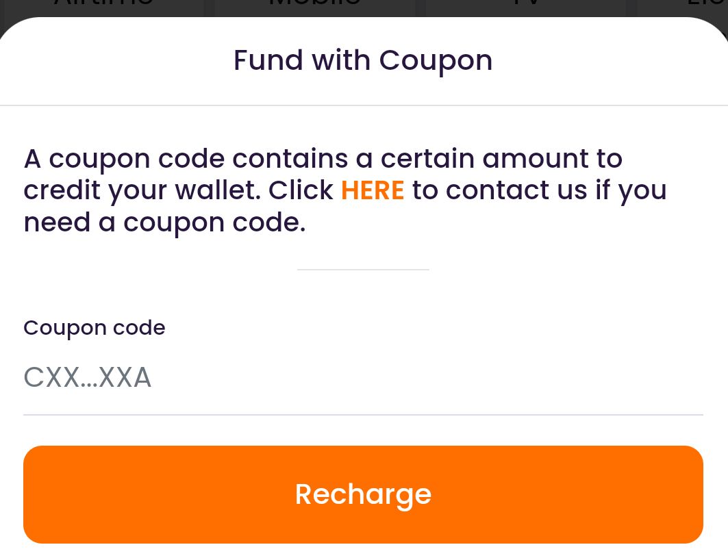
Task: Focus the Coupon code input field
Action: 363,378
